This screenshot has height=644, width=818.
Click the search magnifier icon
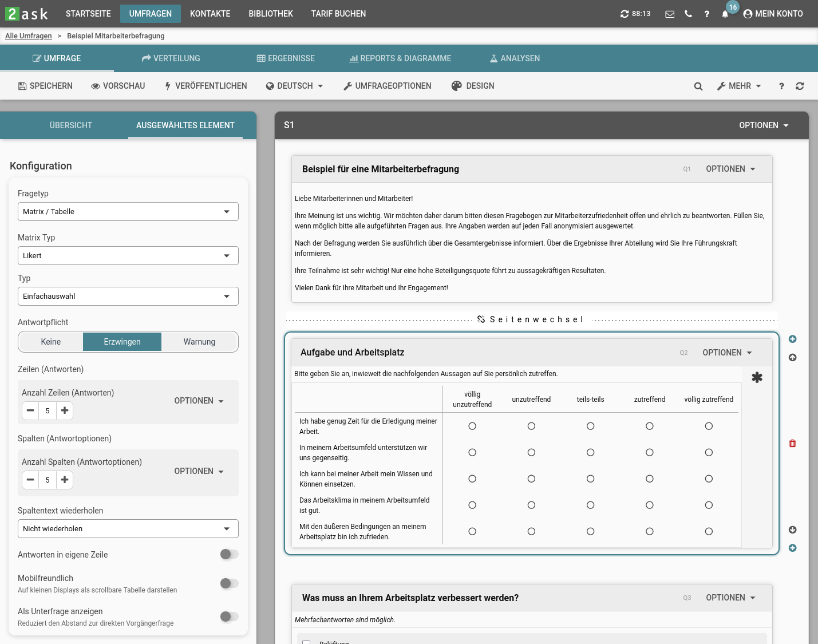698,86
